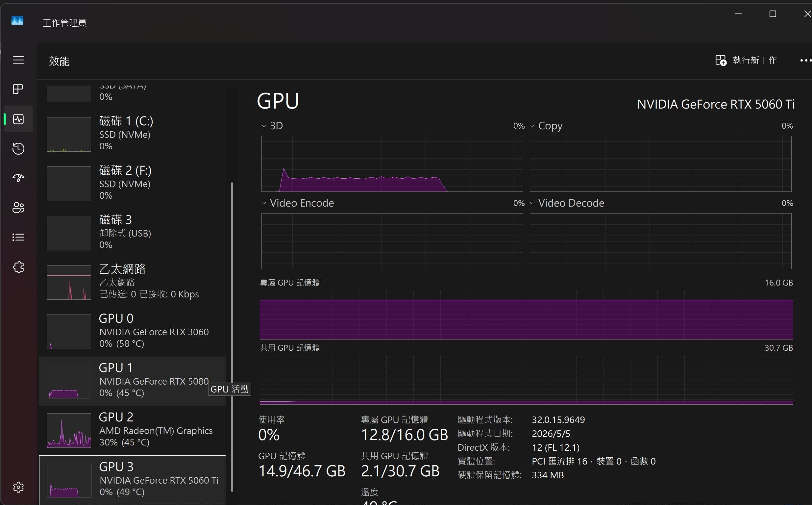This screenshot has width=812, height=505.
Task: Click the 共用 GPU 記憶體 usage graph
Action: coord(526,380)
